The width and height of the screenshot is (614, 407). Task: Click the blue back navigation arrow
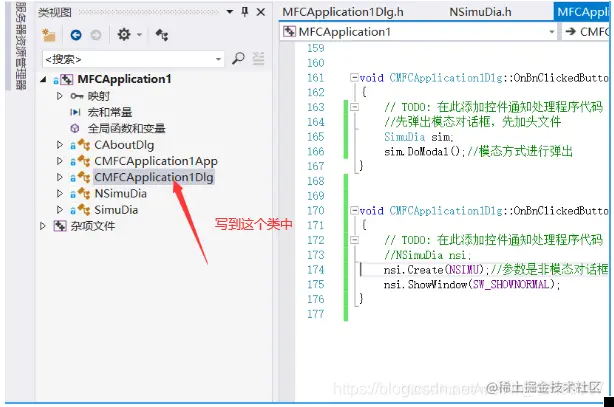76,35
